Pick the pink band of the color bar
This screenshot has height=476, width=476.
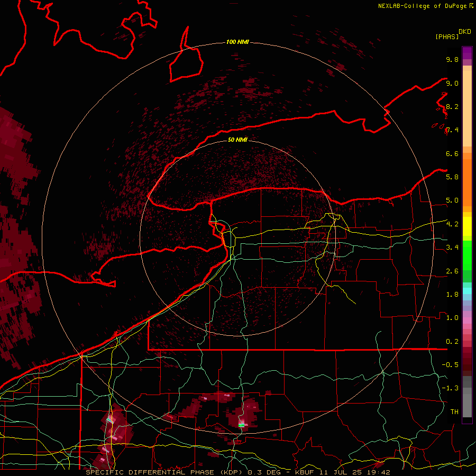pyautogui.click(x=467, y=321)
